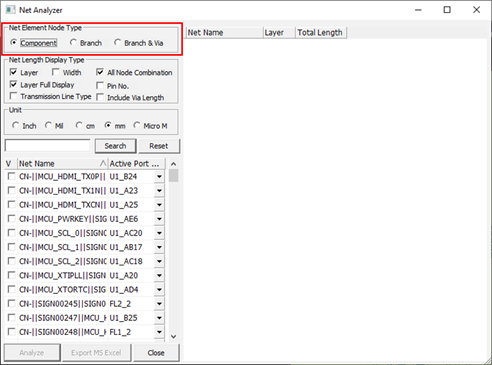Click the V column header
The image size is (492, 365).
[x=10, y=164]
